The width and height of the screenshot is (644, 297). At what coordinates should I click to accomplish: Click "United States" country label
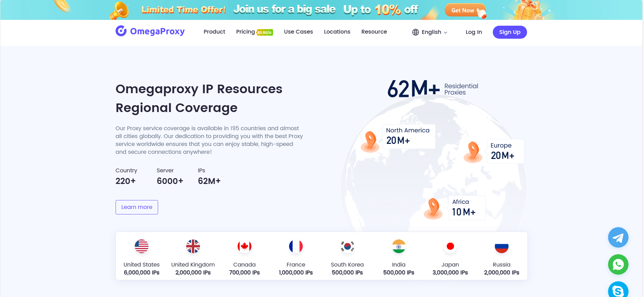[x=142, y=264]
